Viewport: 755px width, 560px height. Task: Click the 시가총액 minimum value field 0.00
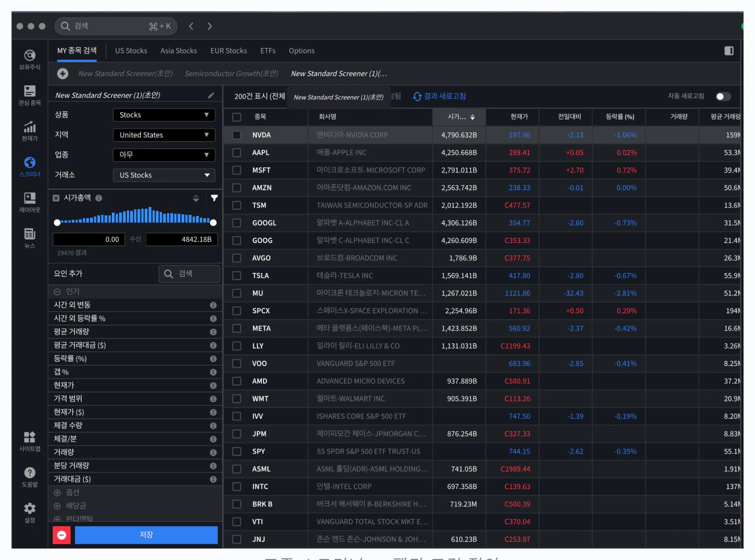tap(89, 239)
